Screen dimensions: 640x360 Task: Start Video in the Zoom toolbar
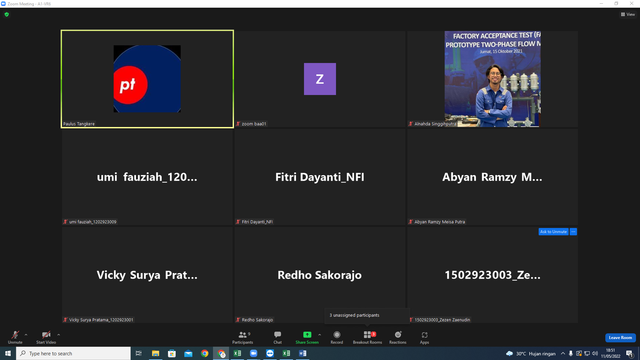tap(46, 337)
